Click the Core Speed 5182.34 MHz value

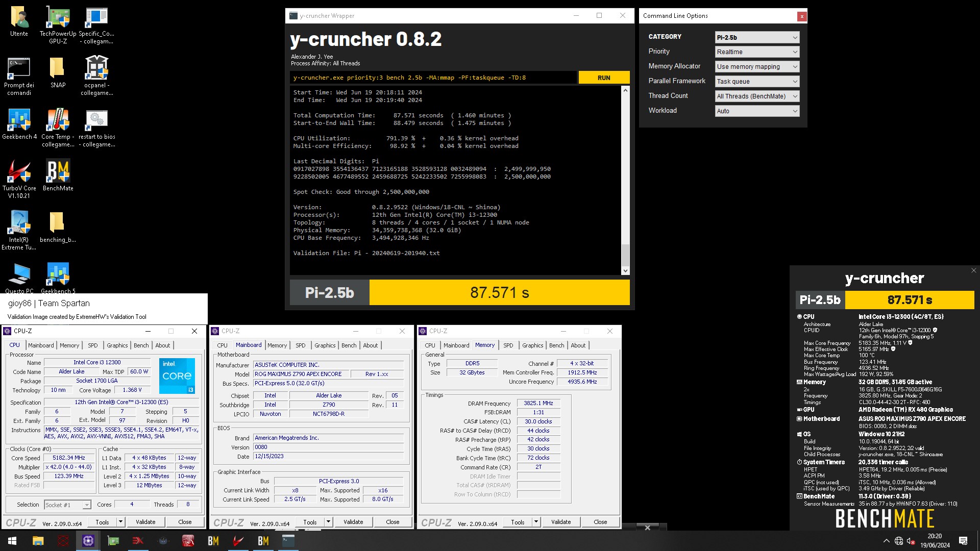click(x=69, y=458)
